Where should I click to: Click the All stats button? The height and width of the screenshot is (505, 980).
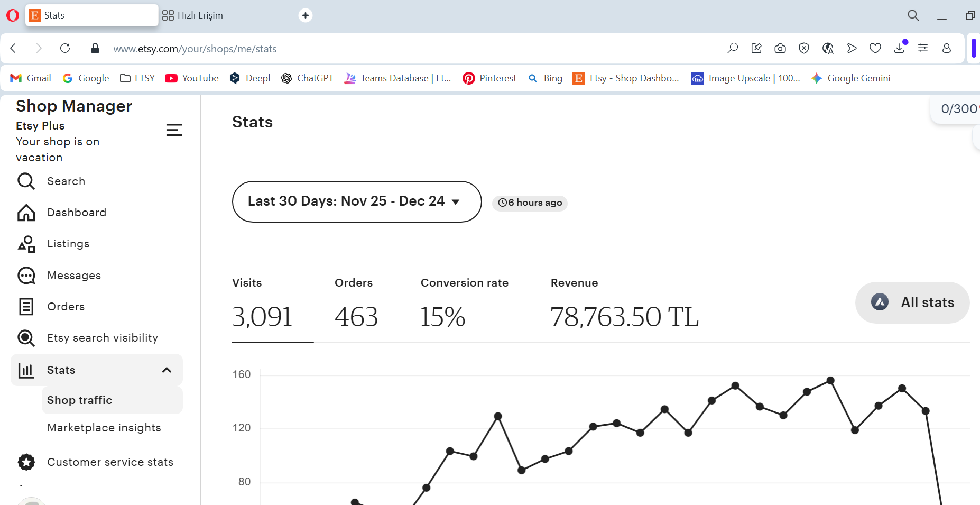(x=912, y=302)
